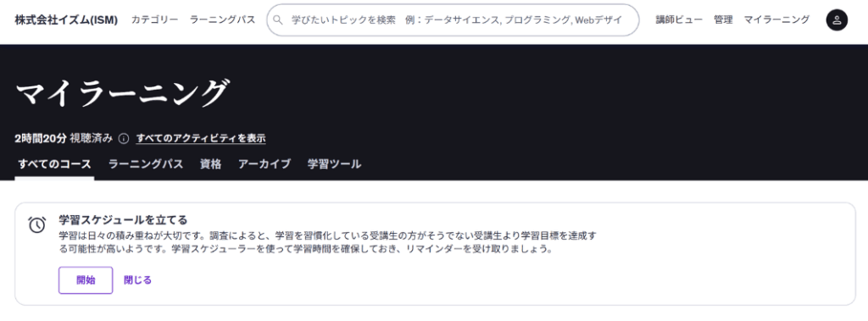Screen dimensions: 868x321
Task: Select the 学習ツール tab
Action: pos(334,164)
